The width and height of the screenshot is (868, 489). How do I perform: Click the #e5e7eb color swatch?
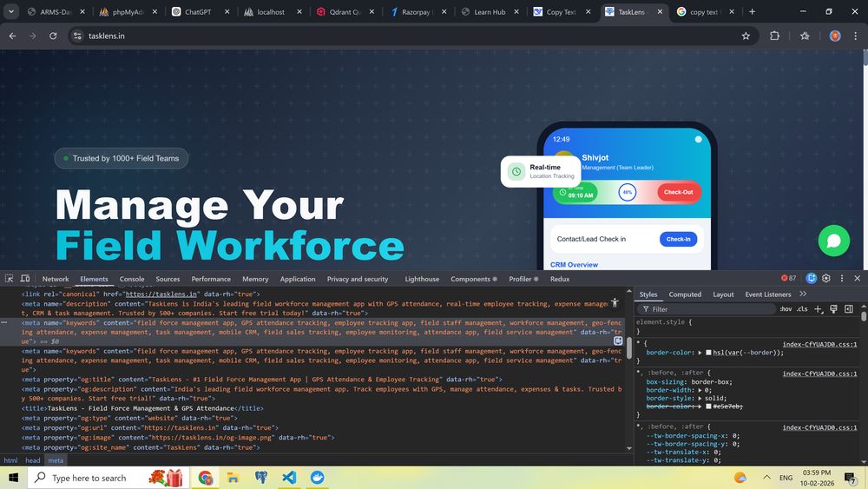[708, 406]
